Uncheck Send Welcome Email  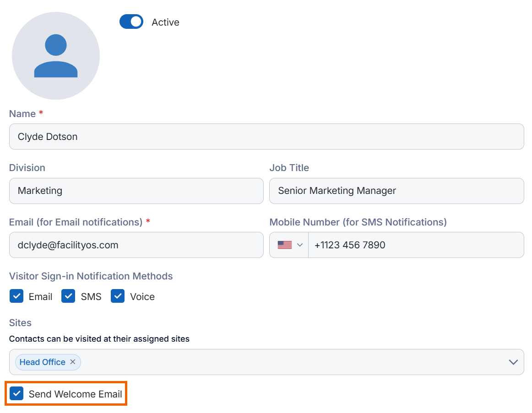[x=16, y=393]
